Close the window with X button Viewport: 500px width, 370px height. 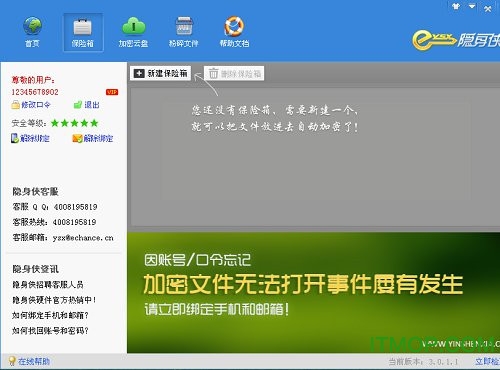click(x=488, y=9)
